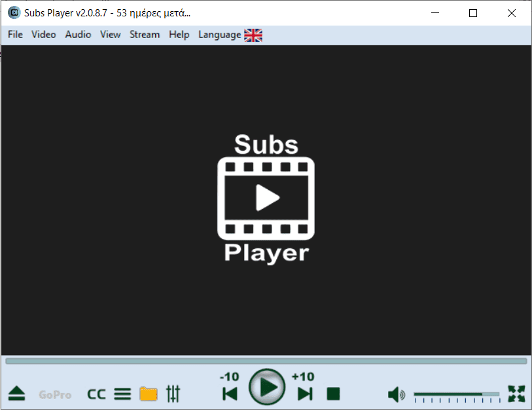Skip to next track icon

pyautogui.click(x=305, y=394)
